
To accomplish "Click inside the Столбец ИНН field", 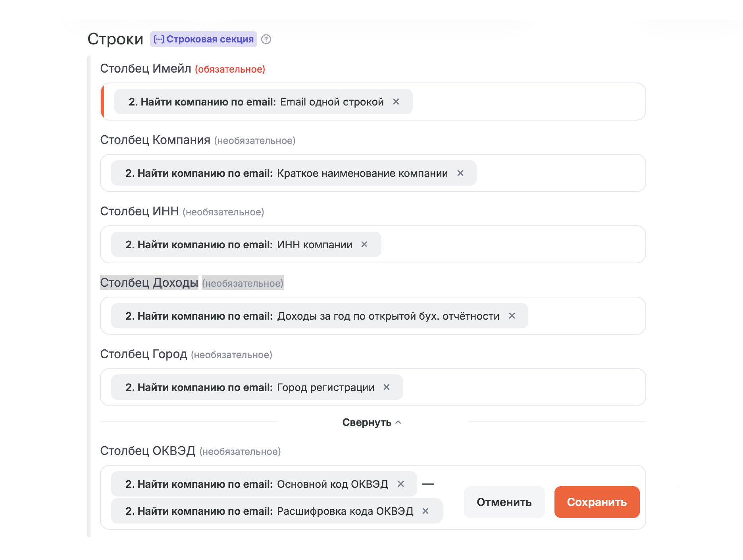I will (512, 245).
